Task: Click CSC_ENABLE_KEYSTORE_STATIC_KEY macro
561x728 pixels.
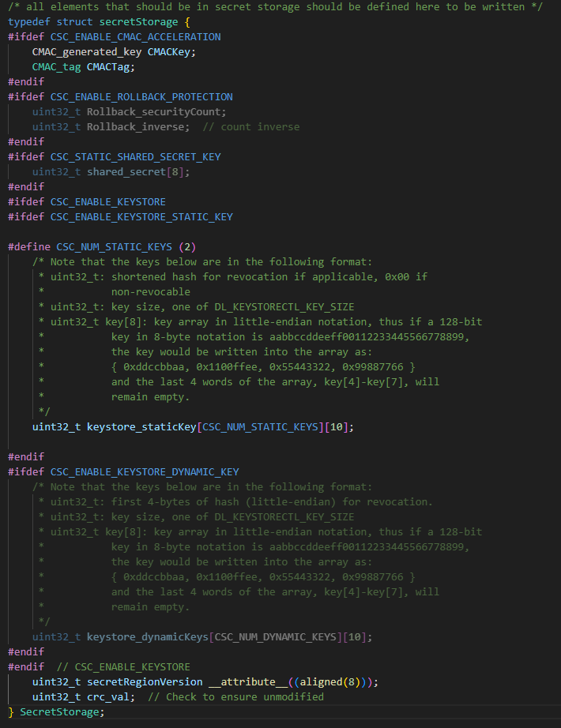Action: coord(141,217)
